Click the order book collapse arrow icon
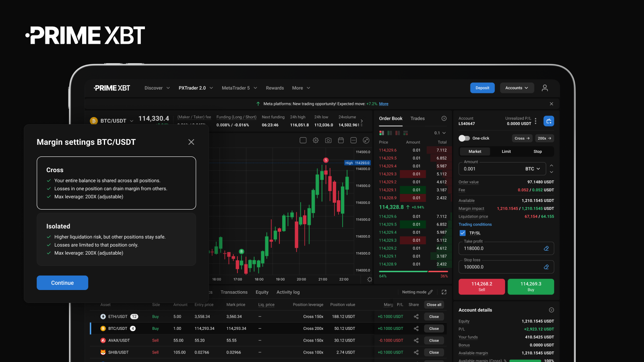Screen dimensions: 644x362 tap(444, 119)
